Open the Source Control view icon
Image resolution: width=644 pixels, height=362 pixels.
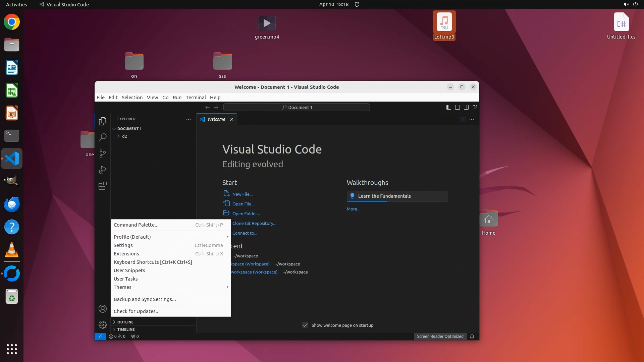coord(103,154)
